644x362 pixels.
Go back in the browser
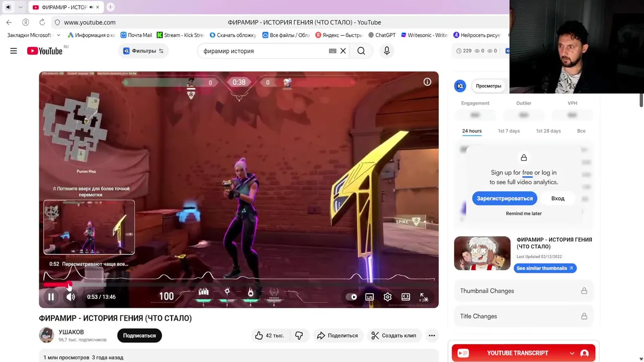pyautogui.click(x=9, y=22)
